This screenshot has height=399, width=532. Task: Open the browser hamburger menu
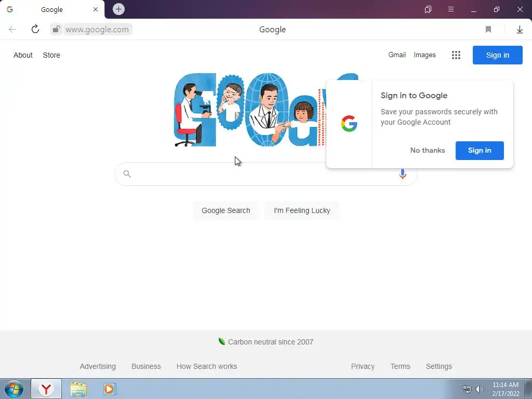tap(451, 9)
